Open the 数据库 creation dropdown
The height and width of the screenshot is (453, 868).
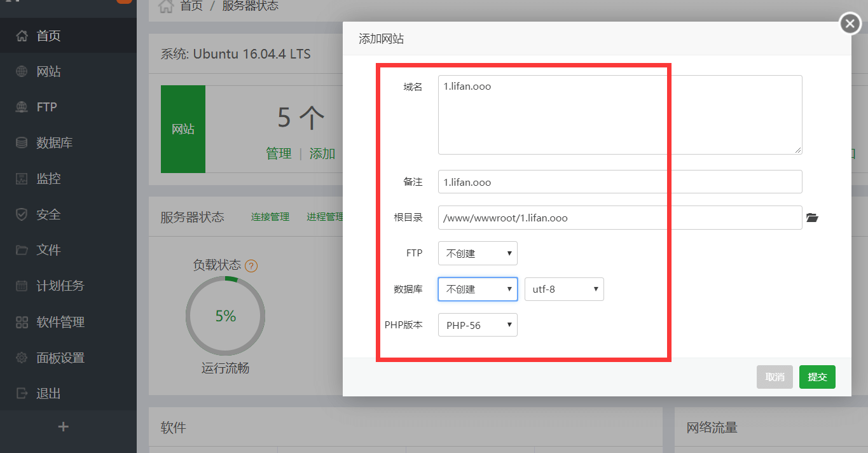(x=478, y=289)
